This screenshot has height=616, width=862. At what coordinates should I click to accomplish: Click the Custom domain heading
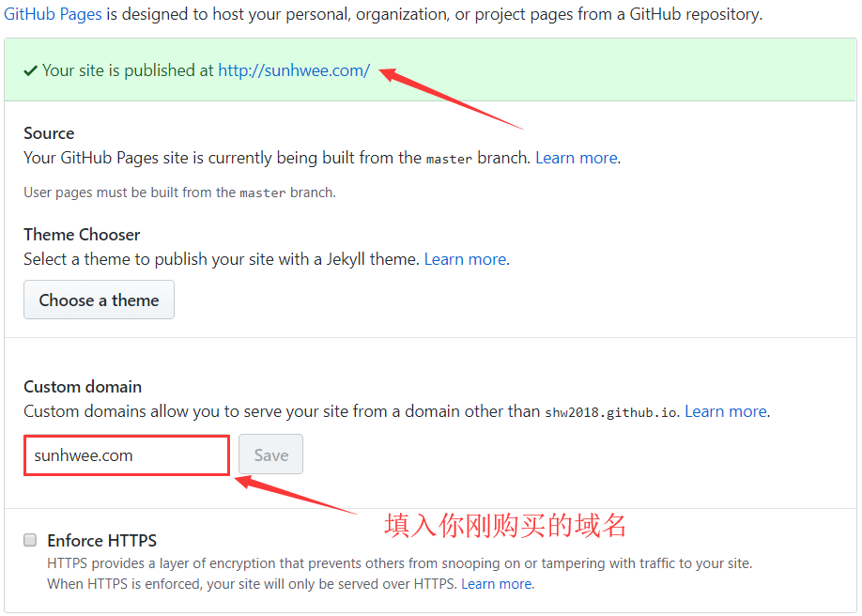[83, 387]
